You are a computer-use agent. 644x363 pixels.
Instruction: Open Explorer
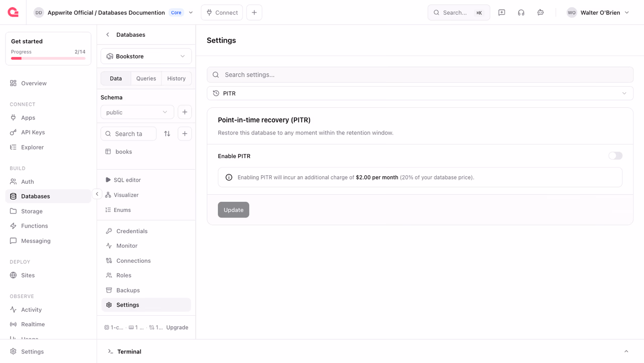[48, 148]
